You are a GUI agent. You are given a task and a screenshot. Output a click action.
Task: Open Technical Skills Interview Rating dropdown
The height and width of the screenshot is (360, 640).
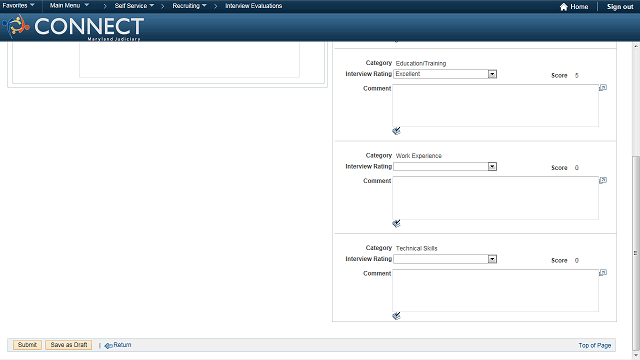[445, 259]
